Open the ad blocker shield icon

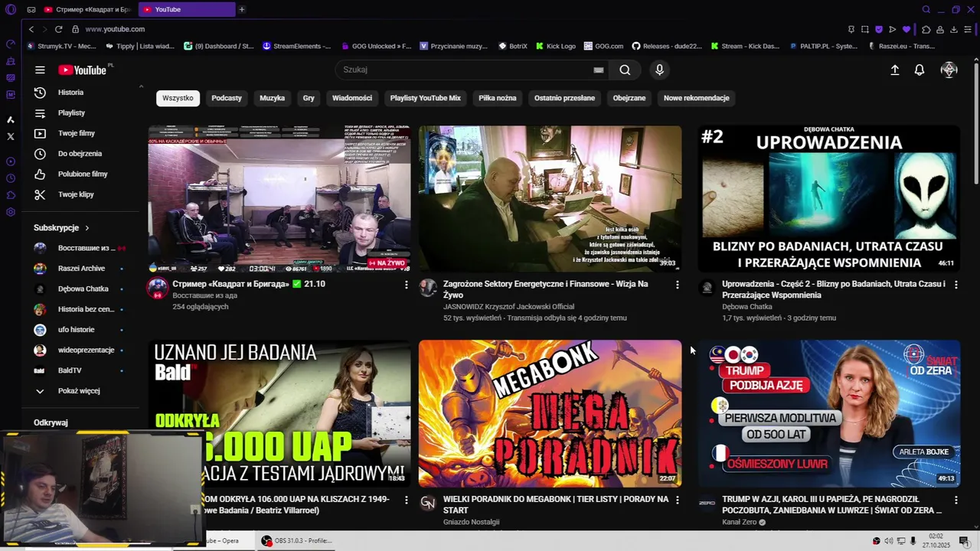[879, 29]
